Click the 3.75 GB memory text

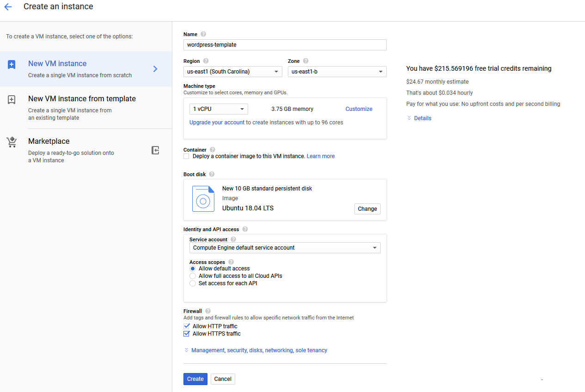click(292, 109)
